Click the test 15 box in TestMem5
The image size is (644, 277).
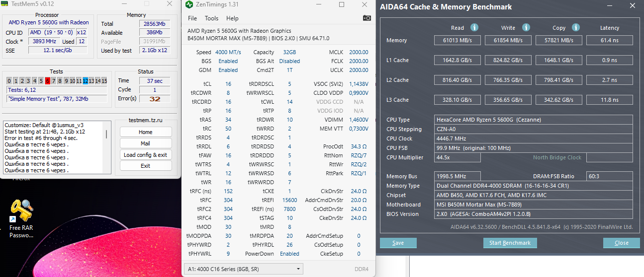(104, 81)
